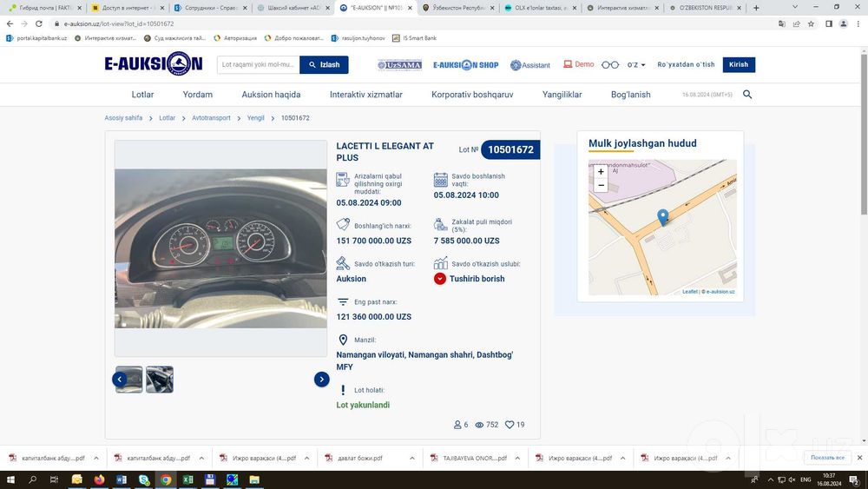Open the UzSAMA logo link
868x489 pixels.
tap(399, 65)
